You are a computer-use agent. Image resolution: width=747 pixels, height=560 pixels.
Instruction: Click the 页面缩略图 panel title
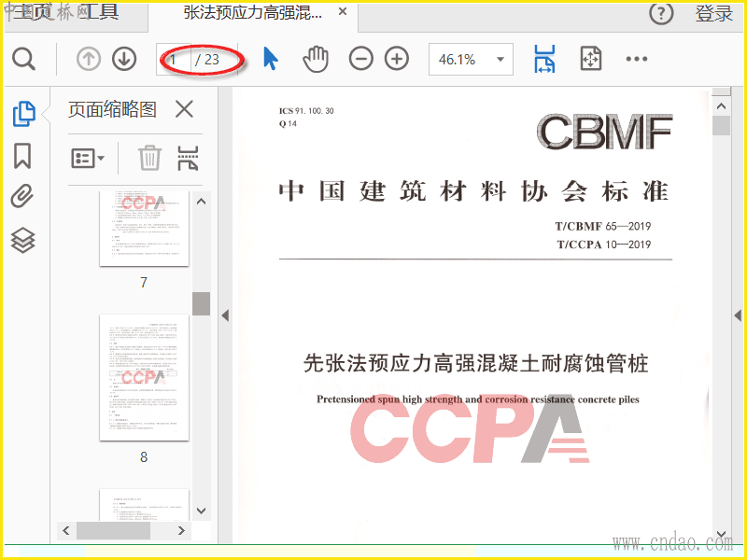(112, 109)
